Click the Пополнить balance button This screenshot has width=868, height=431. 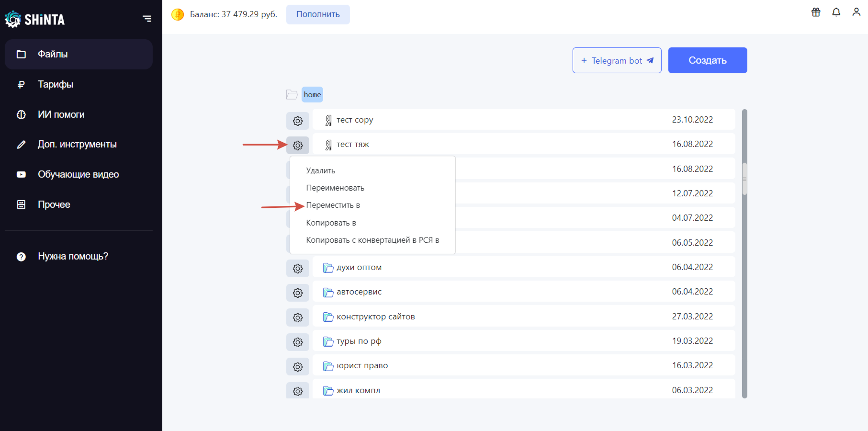(318, 14)
